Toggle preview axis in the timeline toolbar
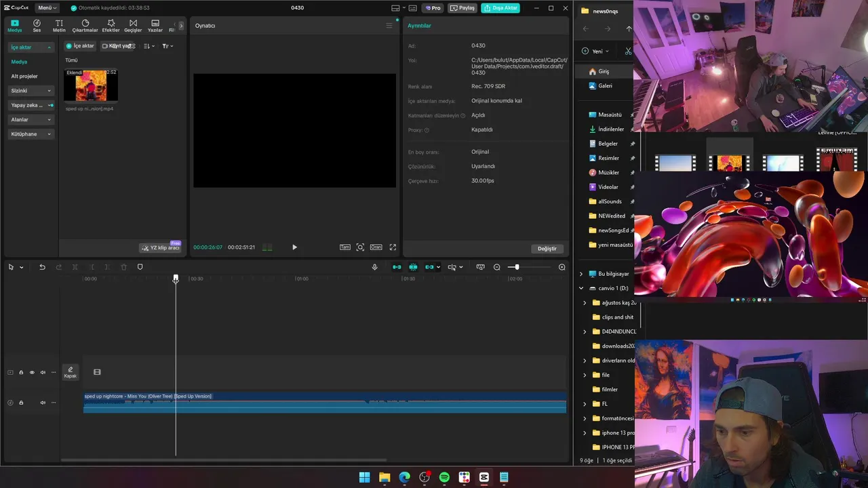 click(452, 267)
